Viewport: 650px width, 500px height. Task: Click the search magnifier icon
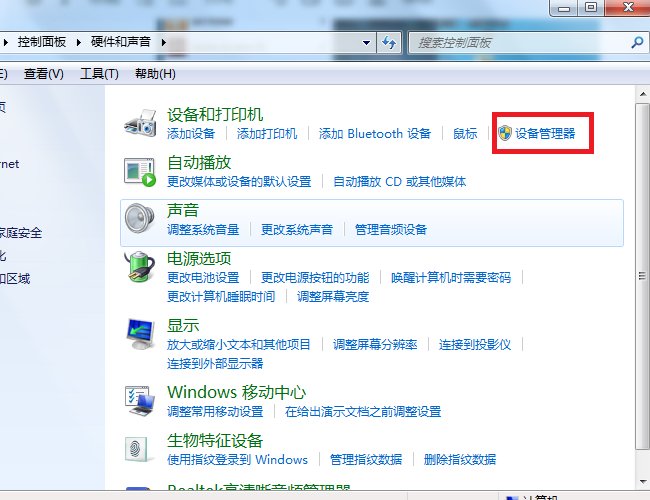[x=637, y=42]
